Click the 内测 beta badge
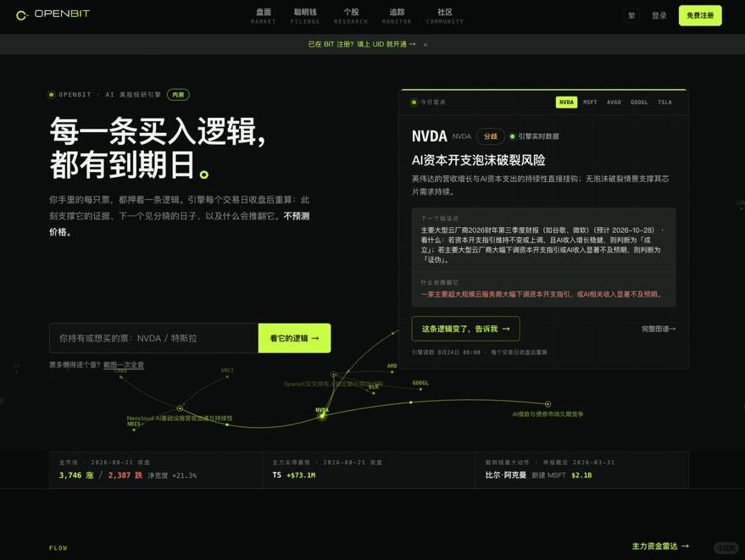This screenshot has width=745, height=560. tap(178, 95)
